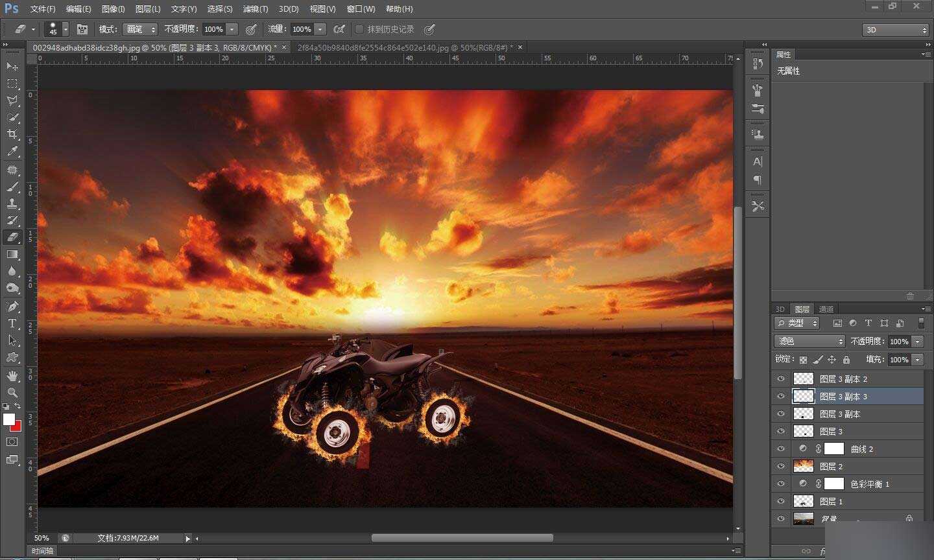
Task: Hide the 图层 2 layer
Action: (781, 466)
